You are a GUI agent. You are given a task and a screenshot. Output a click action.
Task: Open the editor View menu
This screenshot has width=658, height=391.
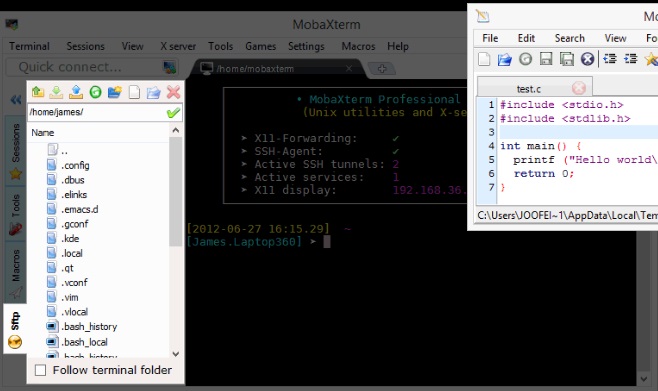tap(615, 38)
